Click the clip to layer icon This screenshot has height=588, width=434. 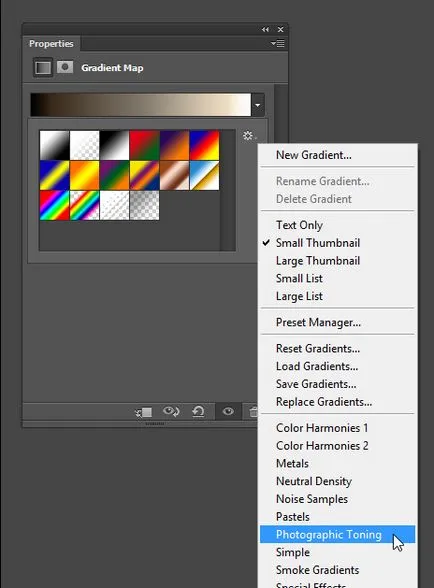point(143,412)
